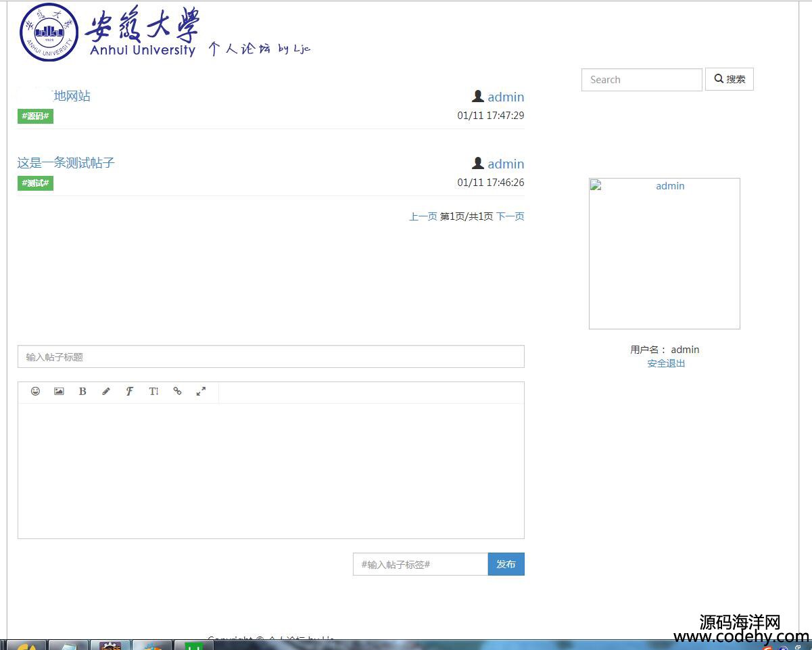Click the insert image icon
The height and width of the screenshot is (650, 812).
(59, 392)
